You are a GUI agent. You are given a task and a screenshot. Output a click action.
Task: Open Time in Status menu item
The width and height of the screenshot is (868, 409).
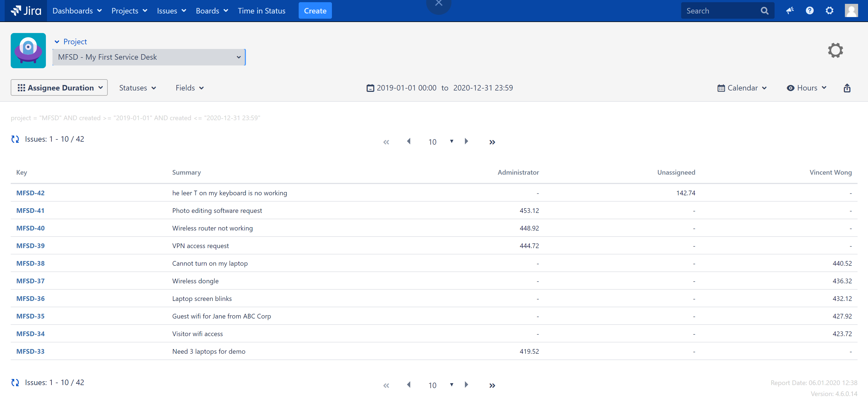point(262,11)
